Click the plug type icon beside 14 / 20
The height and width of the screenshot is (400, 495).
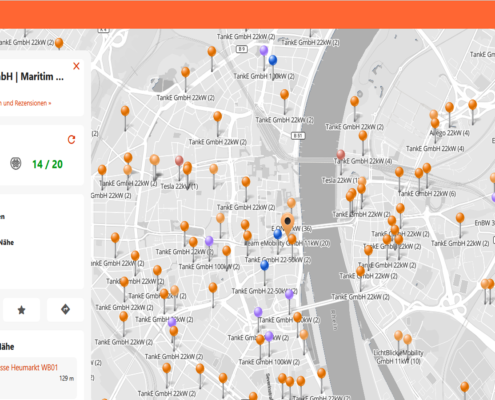pyautogui.click(x=16, y=164)
